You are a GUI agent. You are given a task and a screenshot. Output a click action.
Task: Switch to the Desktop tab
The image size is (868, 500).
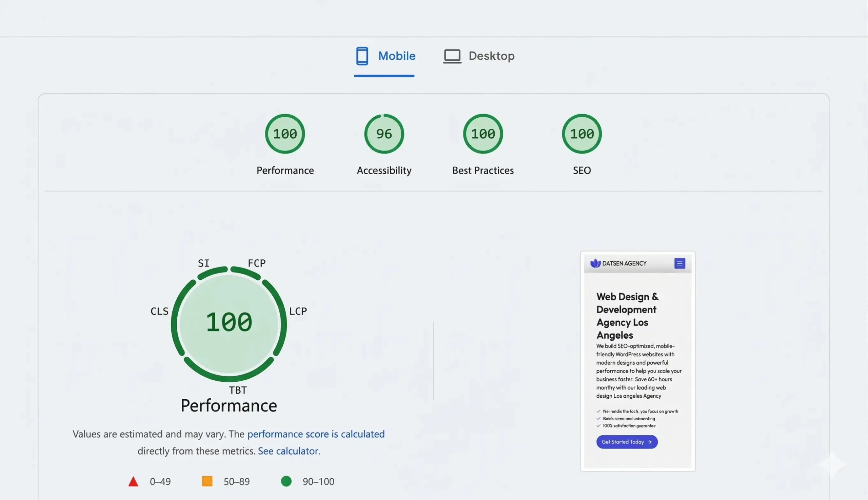[x=479, y=56]
